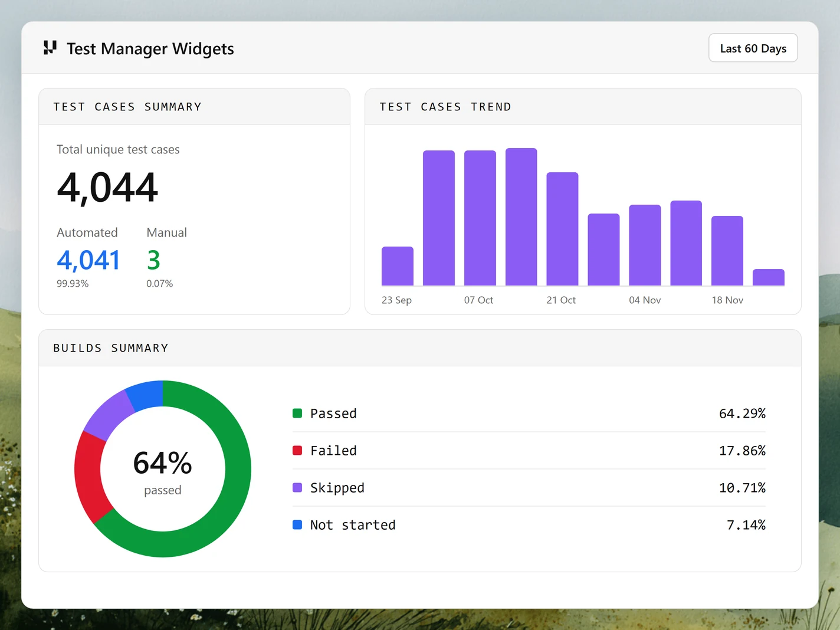Click the blue Not started legend swatch
Image resolution: width=840 pixels, height=630 pixels.
[297, 525]
